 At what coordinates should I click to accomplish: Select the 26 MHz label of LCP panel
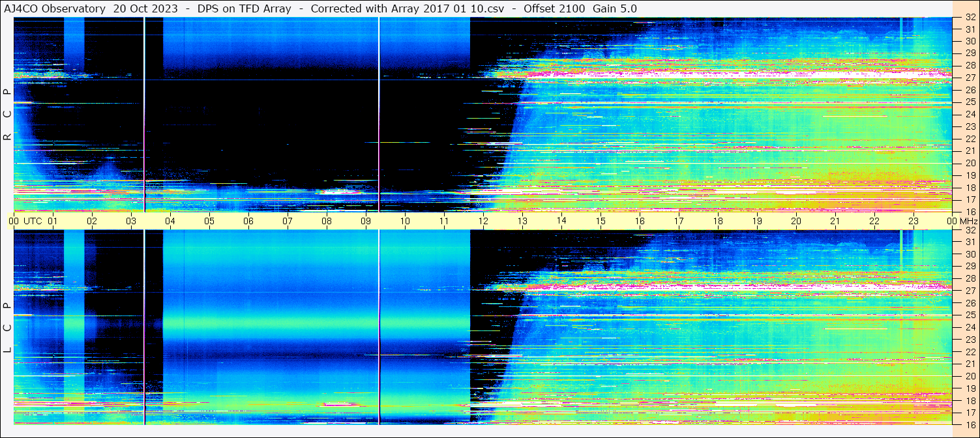coord(970,303)
